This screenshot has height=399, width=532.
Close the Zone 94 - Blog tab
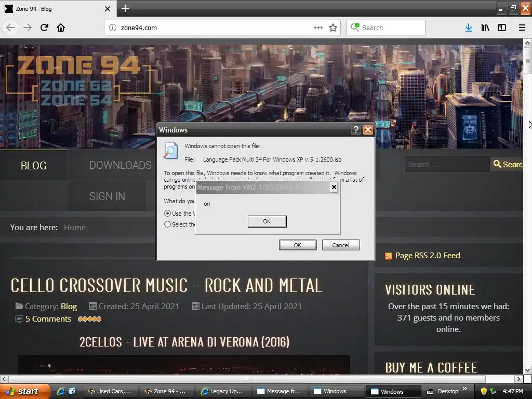[x=107, y=9]
